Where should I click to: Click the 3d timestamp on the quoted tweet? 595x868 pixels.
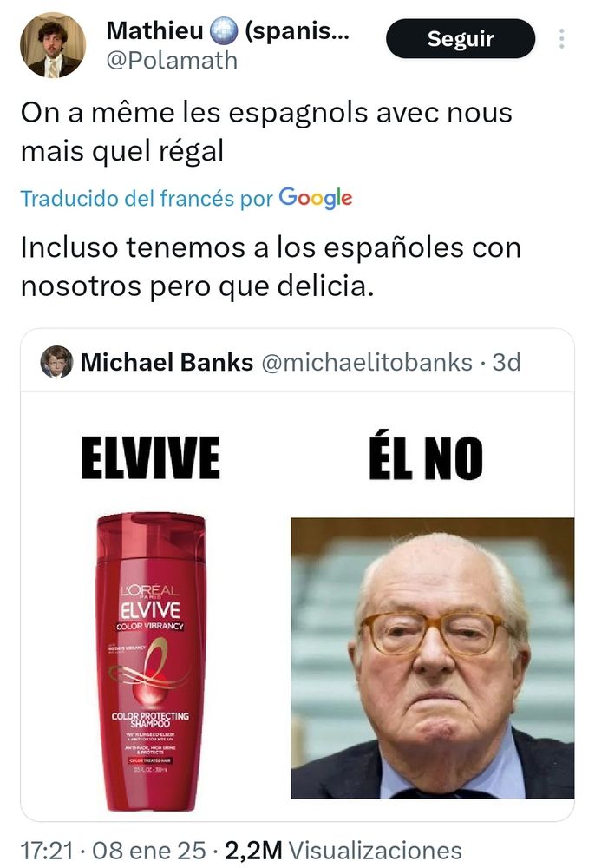click(x=506, y=362)
